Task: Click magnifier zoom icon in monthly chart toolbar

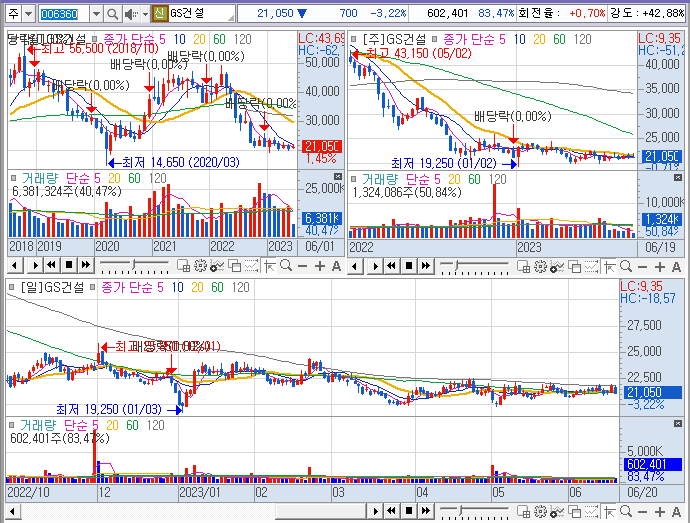Action: coord(286,265)
